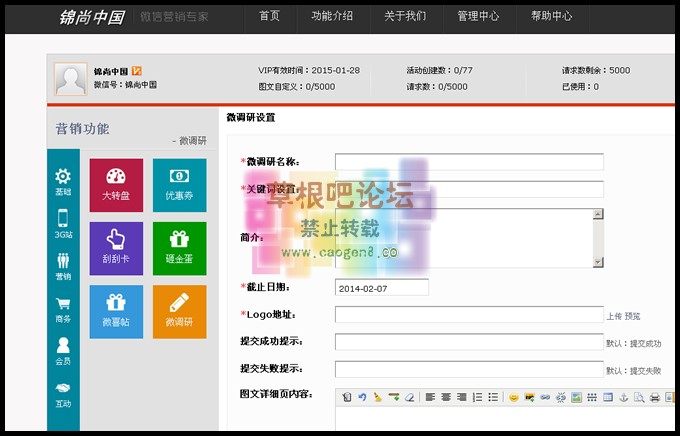The width and height of the screenshot is (680, 436).
Task: Open the 会员 member section
Action: pyautogui.click(x=63, y=351)
